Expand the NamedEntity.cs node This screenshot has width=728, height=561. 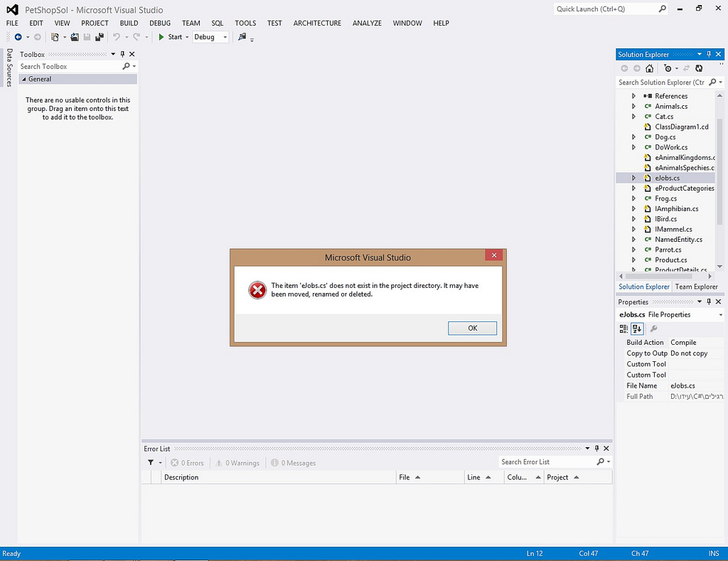click(x=633, y=239)
